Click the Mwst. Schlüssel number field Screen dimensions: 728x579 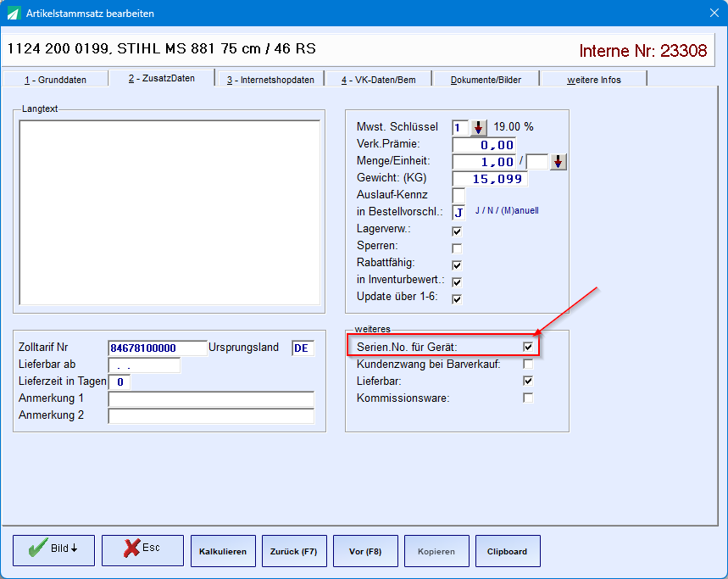[x=460, y=128]
